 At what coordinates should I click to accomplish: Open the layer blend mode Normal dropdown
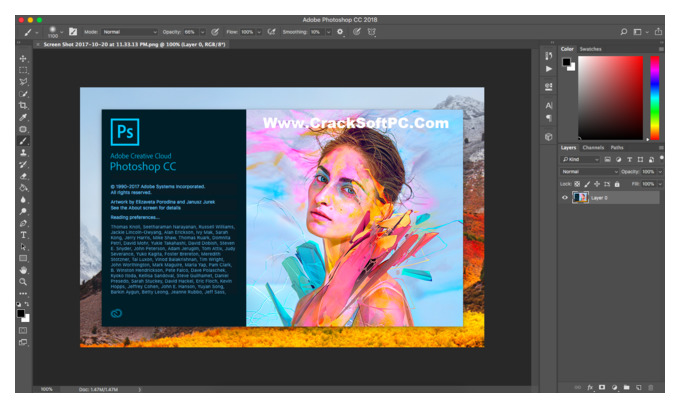tap(589, 172)
